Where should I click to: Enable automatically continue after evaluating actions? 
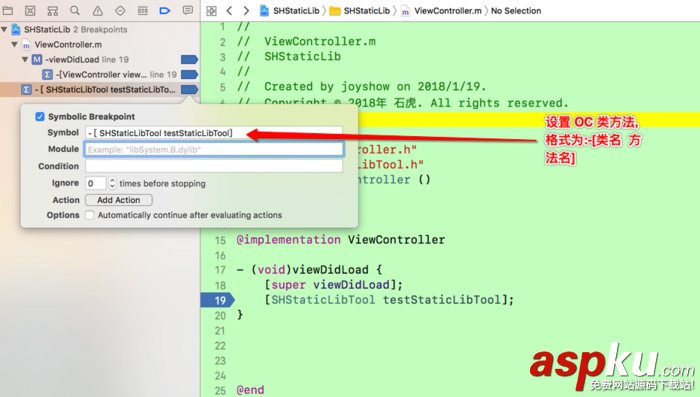[90, 215]
